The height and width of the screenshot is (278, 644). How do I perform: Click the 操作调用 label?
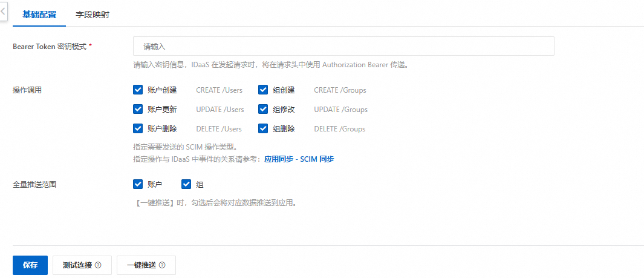click(27, 90)
